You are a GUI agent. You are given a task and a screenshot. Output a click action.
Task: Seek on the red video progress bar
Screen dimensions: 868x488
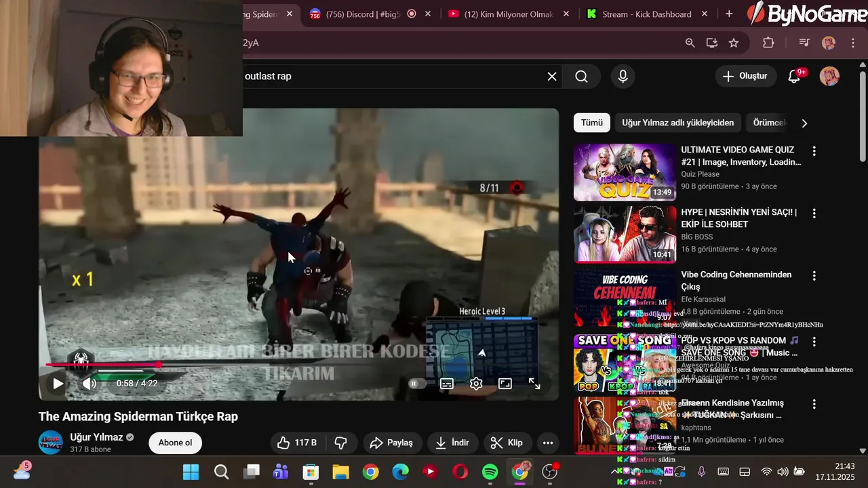298,365
